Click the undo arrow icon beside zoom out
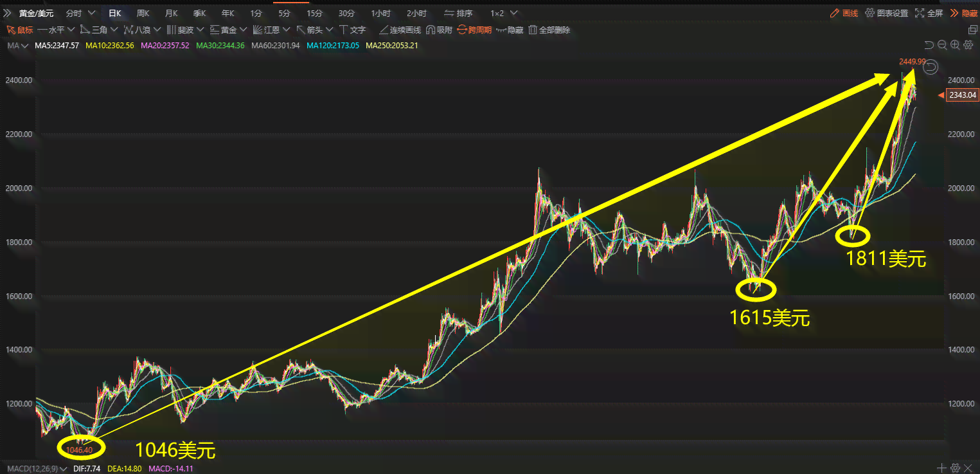This screenshot has width=980, height=474. click(929, 45)
